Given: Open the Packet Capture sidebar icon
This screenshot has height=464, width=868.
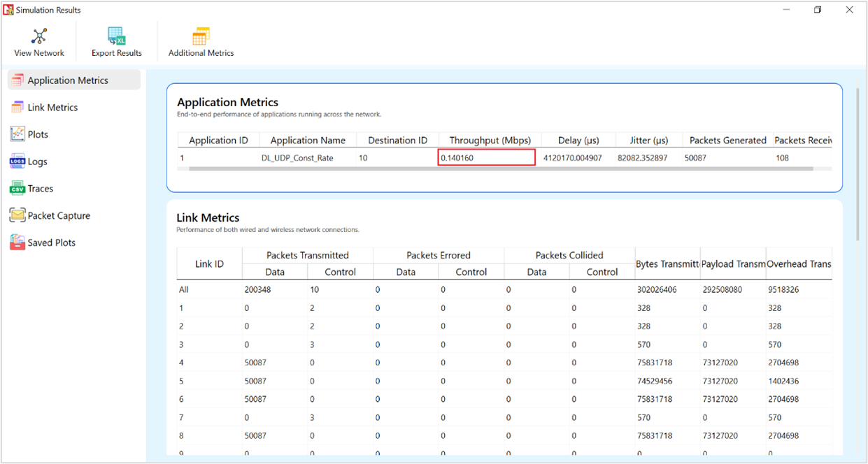Looking at the screenshot, I should (17, 216).
